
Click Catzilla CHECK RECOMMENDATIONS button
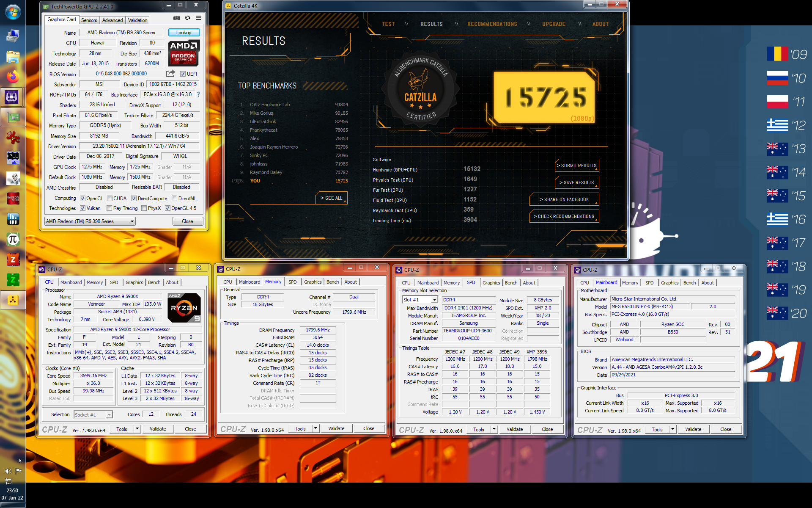coord(564,216)
